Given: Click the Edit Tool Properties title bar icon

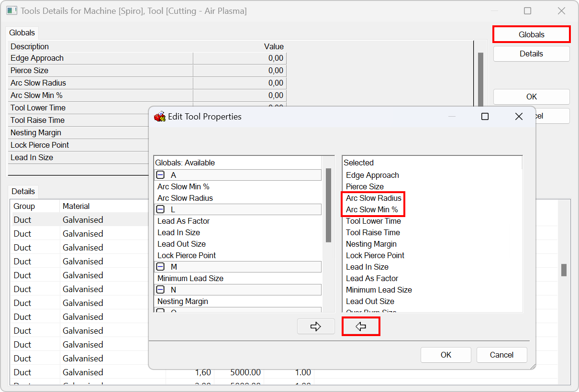Looking at the screenshot, I should point(159,116).
